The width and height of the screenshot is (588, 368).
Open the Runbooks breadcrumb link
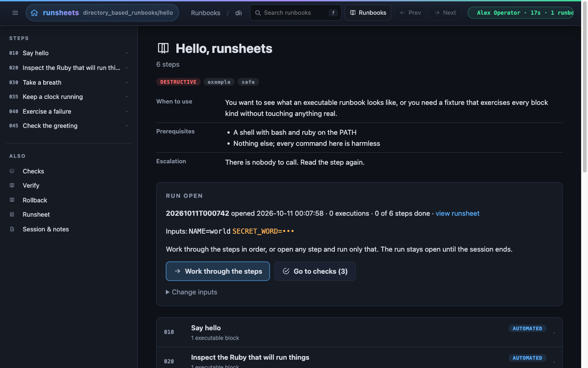pyautogui.click(x=205, y=13)
